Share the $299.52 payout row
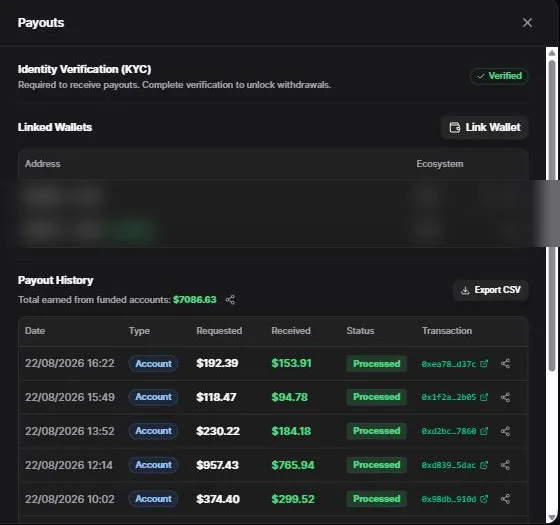This screenshot has height=525, width=560. 505,499
